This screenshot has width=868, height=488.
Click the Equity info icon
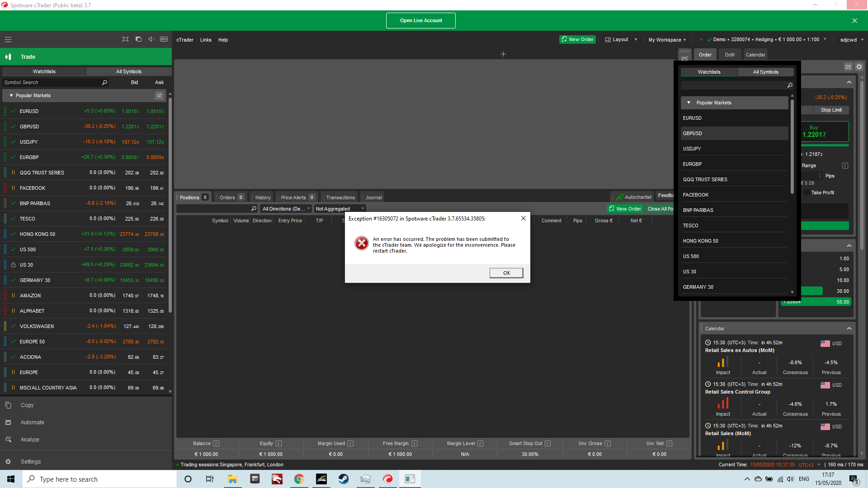pyautogui.click(x=278, y=444)
